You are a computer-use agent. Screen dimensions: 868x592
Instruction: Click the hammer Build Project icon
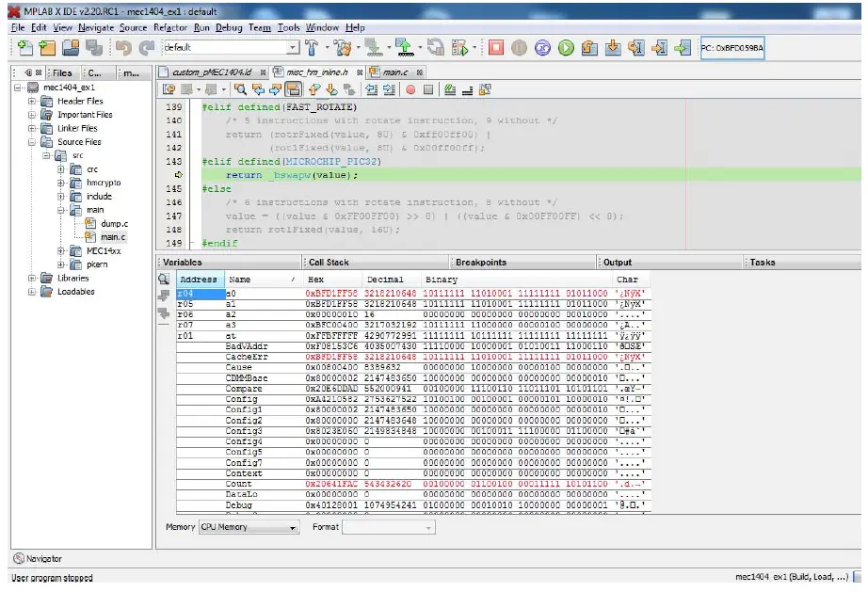click(x=312, y=47)
